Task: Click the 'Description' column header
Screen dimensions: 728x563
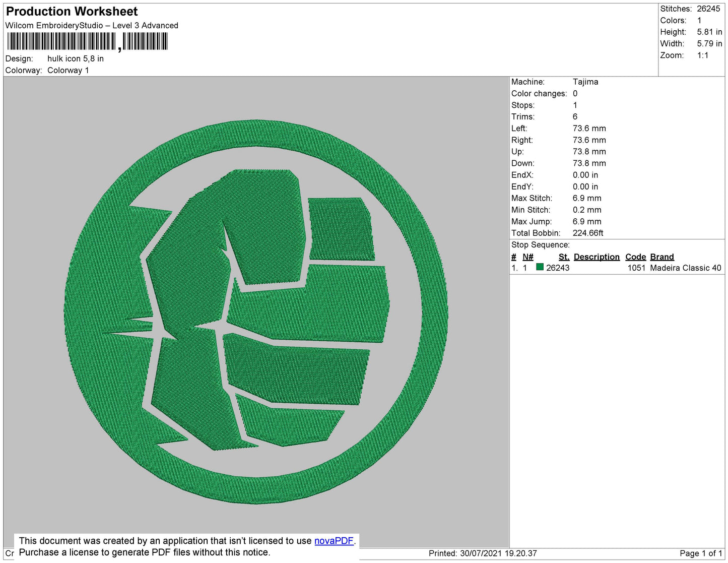Action: [597, 257]
